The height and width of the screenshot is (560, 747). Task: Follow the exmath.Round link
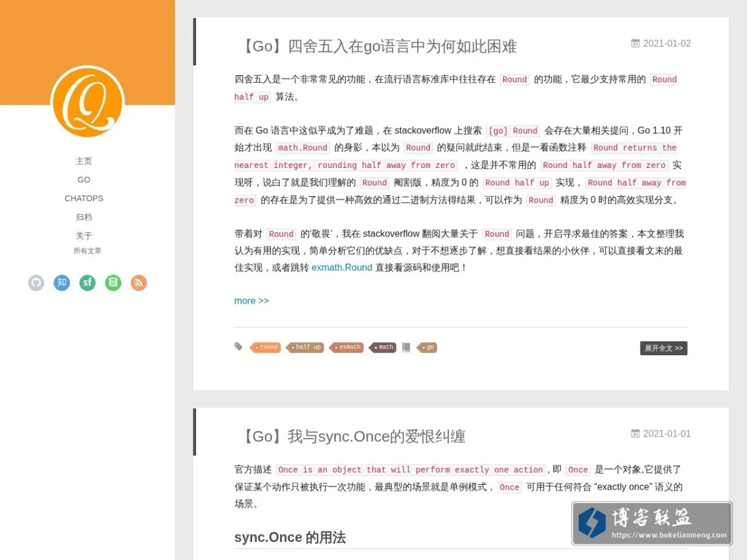(342, 268)
